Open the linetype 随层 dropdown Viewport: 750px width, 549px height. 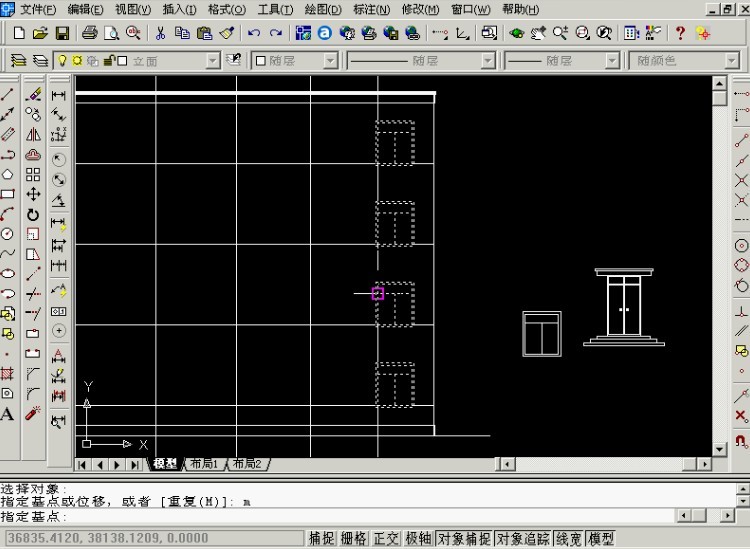pos(487,61)
